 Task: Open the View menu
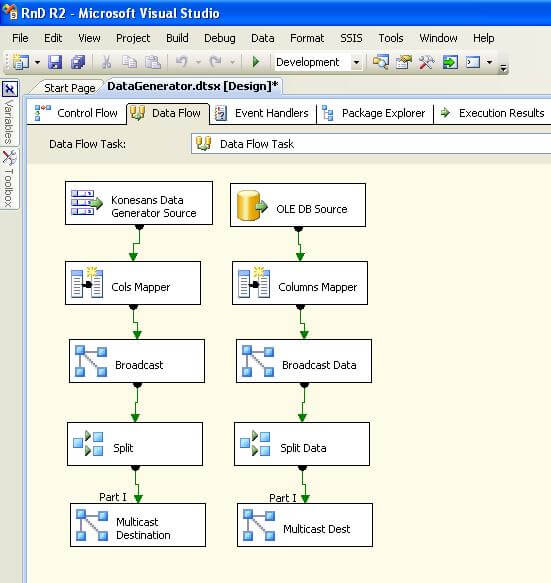coord(89,38)
